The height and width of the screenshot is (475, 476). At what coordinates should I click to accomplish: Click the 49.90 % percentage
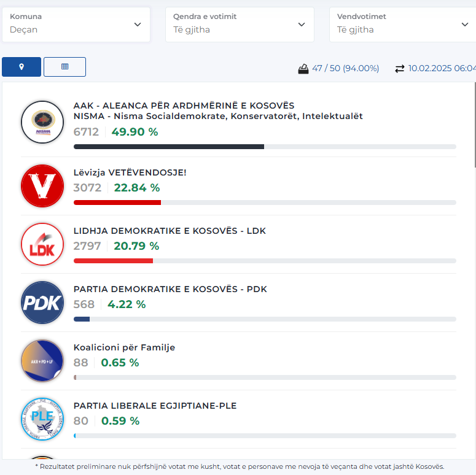point(135,132)
